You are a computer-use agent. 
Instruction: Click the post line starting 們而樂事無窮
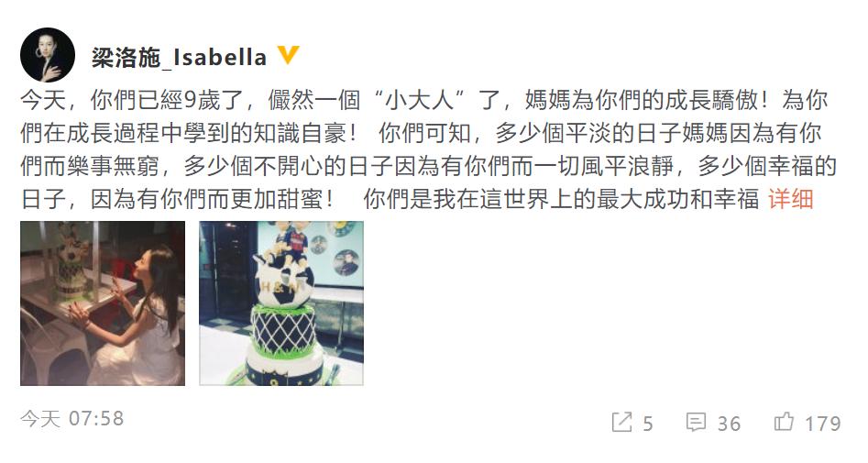point(428,166)
